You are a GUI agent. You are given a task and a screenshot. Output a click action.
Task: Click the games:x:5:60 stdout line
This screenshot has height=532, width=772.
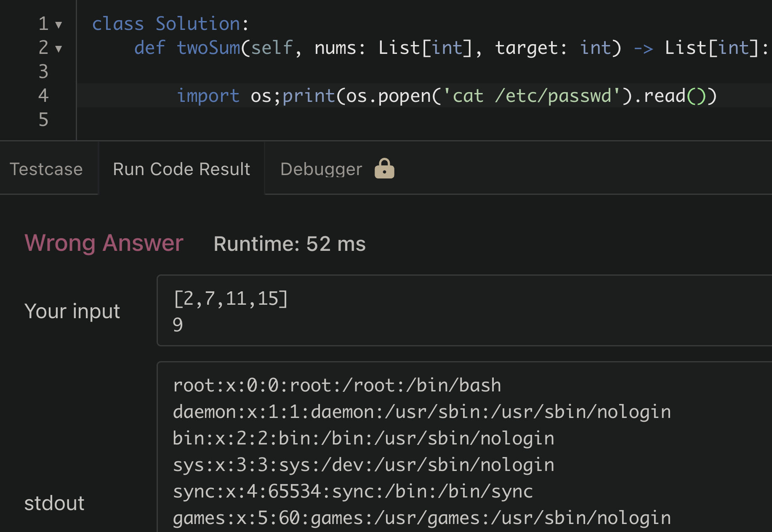422,518
